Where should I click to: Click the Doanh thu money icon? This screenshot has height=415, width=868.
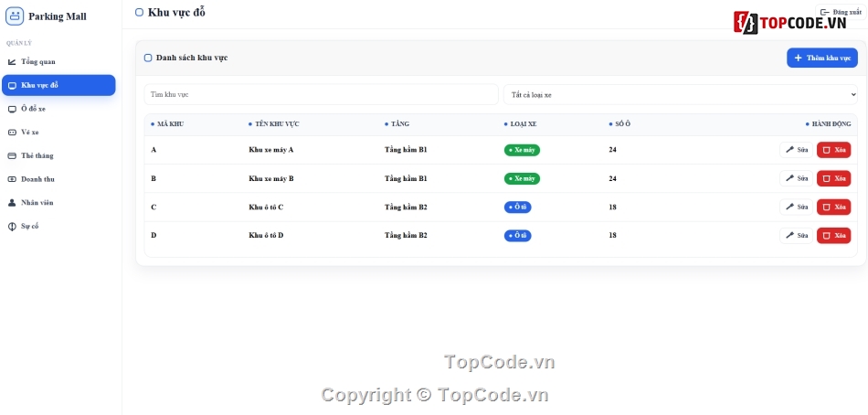tap(12, 179)
